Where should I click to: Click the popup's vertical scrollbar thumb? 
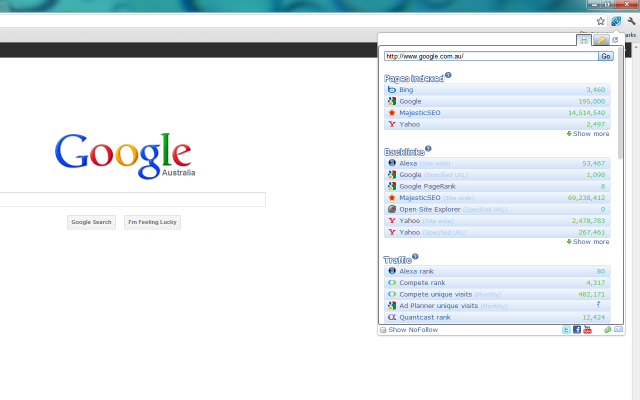(620, 104)
